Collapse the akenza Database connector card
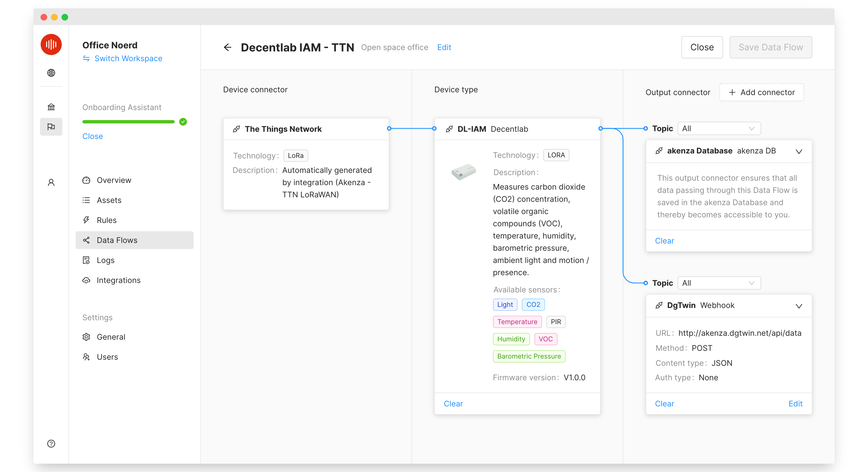Viewport: 868px width, 472px height. click(798, 151)
